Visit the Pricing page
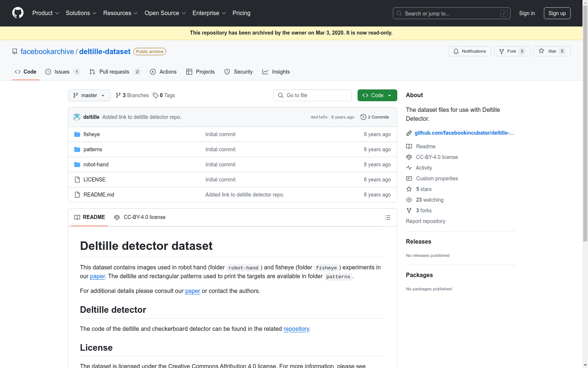This screenshot has width=588, height=368. click(241, 13)
